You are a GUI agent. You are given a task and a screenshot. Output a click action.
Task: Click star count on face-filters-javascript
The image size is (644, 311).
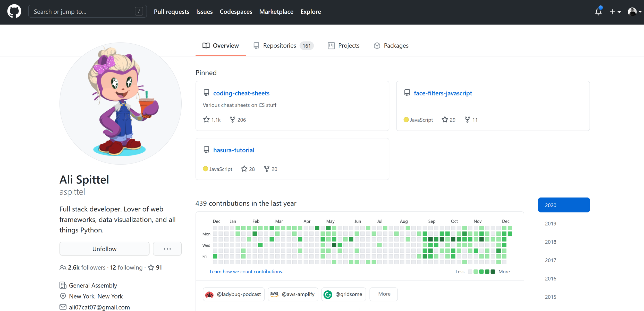(452, 120)
